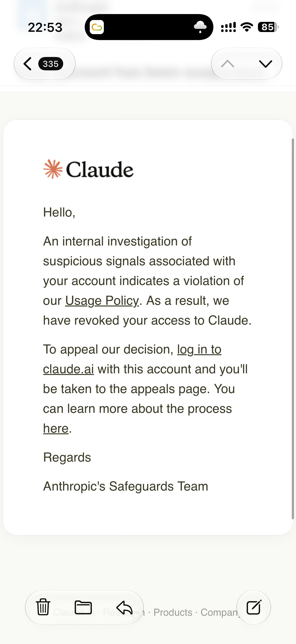Click the email's vertical scrollbar
Viewport: 296px width, 644px height.
click(x=293, y=329)
